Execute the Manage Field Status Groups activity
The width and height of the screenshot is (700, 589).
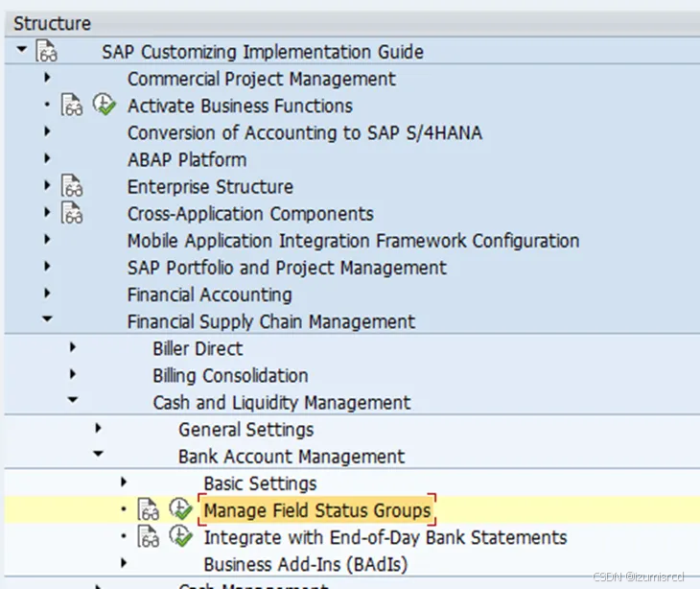pyautogui.click(x=179, y=509)
